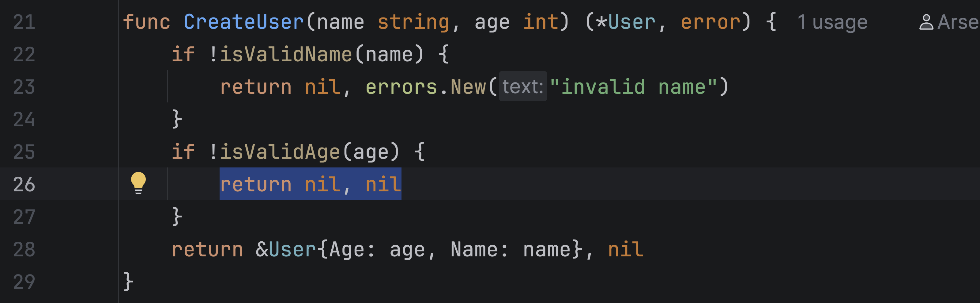Click the errors package identifier
Viewport: 980px width, 303px height.
point(401,87)
